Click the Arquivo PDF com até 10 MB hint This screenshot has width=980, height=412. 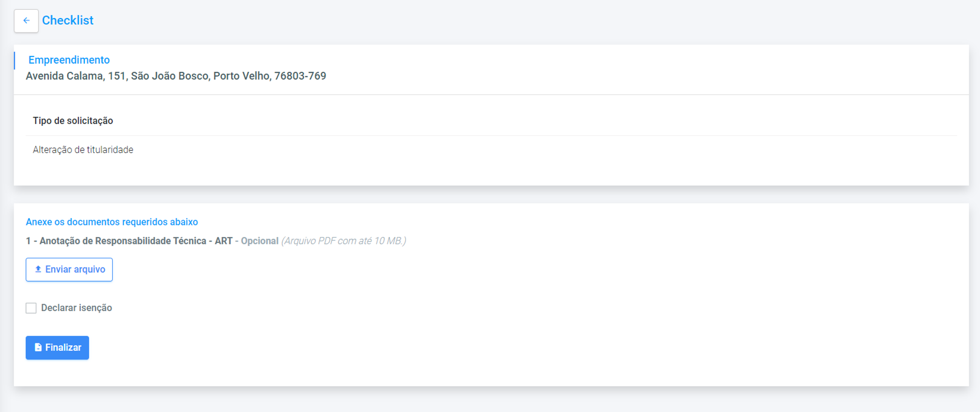coord(343,241)
